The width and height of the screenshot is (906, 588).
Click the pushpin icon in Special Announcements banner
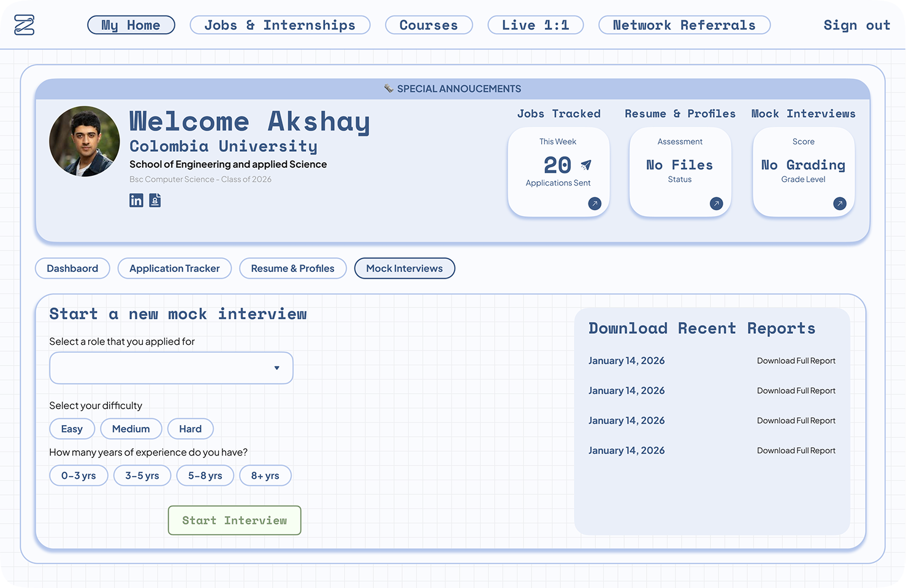(x=389, y=88)
